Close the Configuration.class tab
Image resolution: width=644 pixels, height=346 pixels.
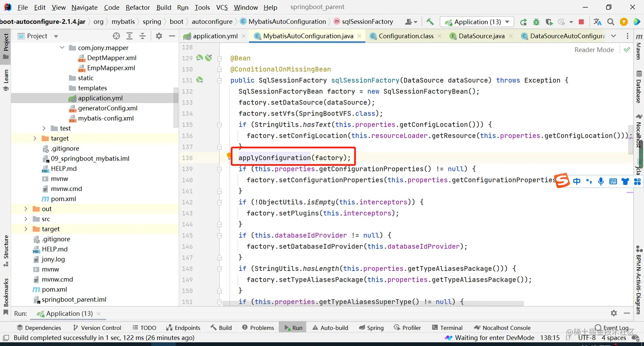(x=440, y=36)
